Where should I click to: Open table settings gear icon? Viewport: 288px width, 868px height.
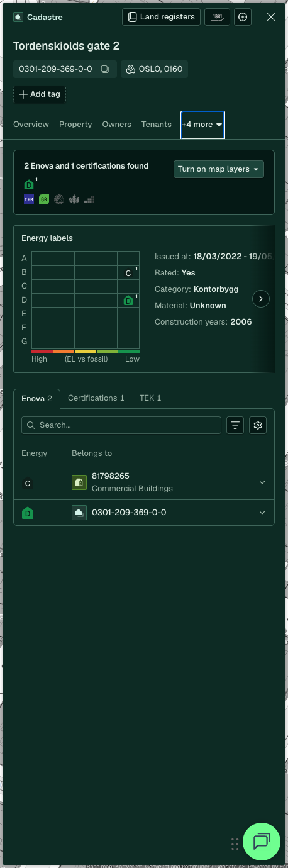[258, 425]
